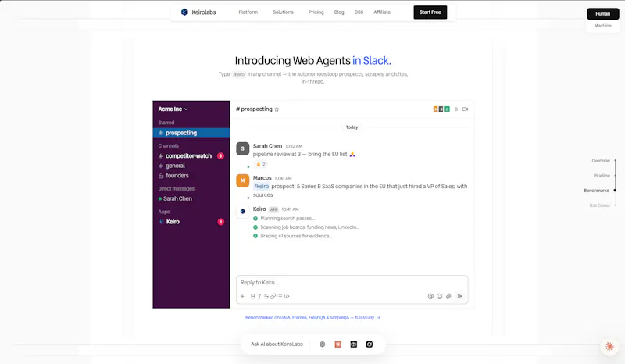Click Marcus's orange avatar

[x=243, y=180]
